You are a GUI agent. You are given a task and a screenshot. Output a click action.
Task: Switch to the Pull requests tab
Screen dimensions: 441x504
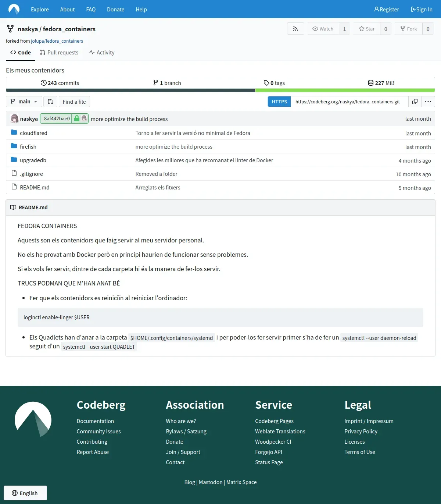(59, 53)
